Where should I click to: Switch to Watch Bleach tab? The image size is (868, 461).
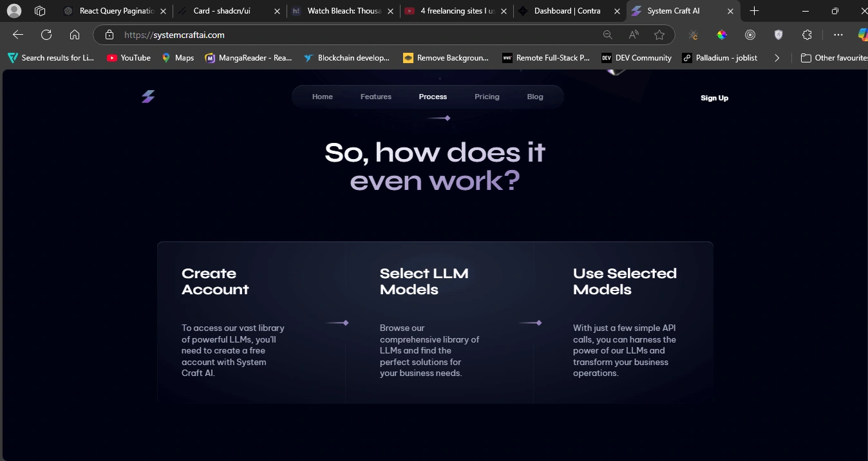344,11
